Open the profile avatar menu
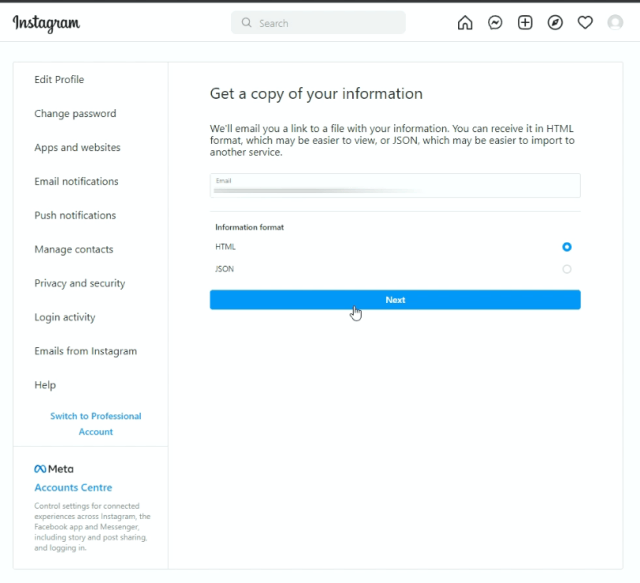This screenshot has width=640, height=583. pos(615,22)
